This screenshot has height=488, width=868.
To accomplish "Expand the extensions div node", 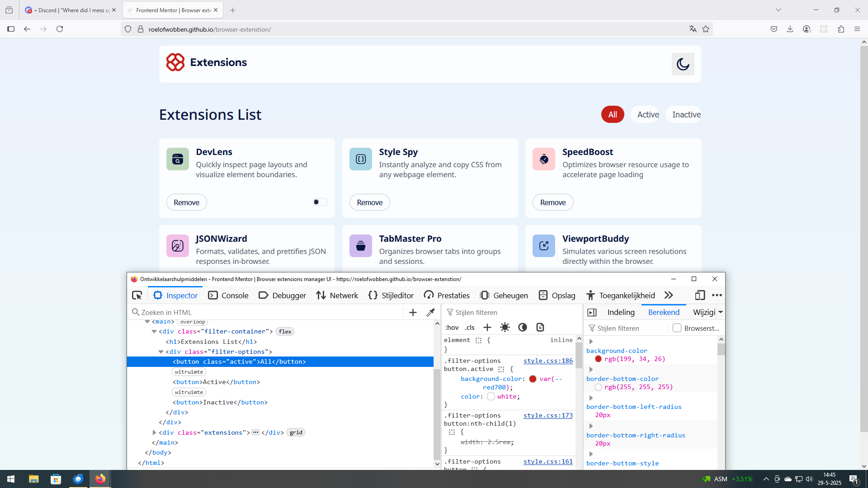I will click(x=154, y=432).
